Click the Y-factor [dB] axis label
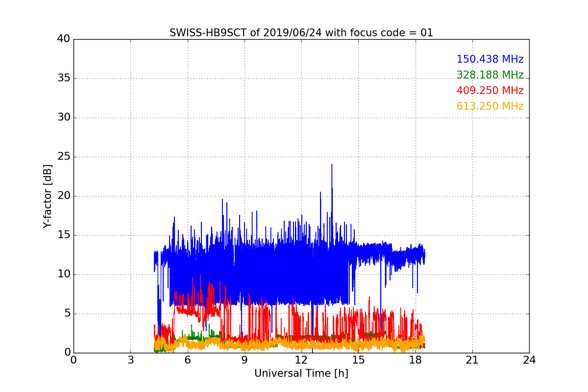The width and height of the screenshot is (588, 392). click(47, 196)
